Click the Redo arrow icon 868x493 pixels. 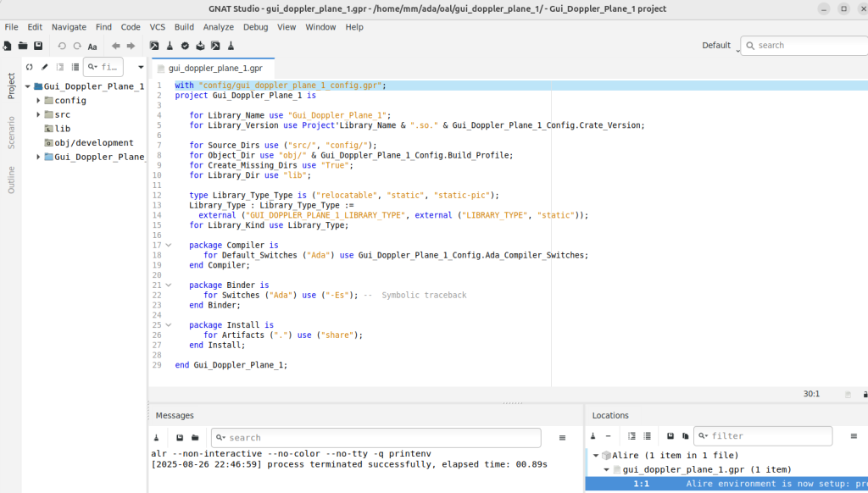click(77, 46)
